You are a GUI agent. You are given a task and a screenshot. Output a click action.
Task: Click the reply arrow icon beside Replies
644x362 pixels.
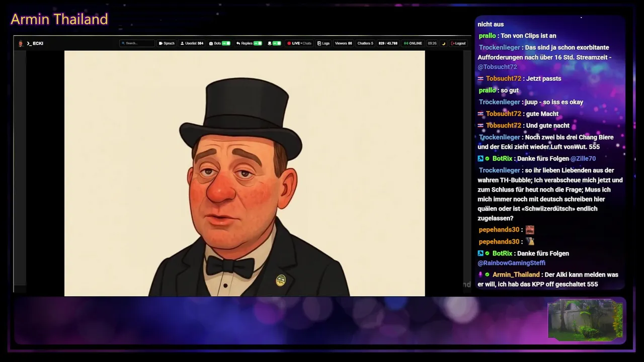point(238,43)
